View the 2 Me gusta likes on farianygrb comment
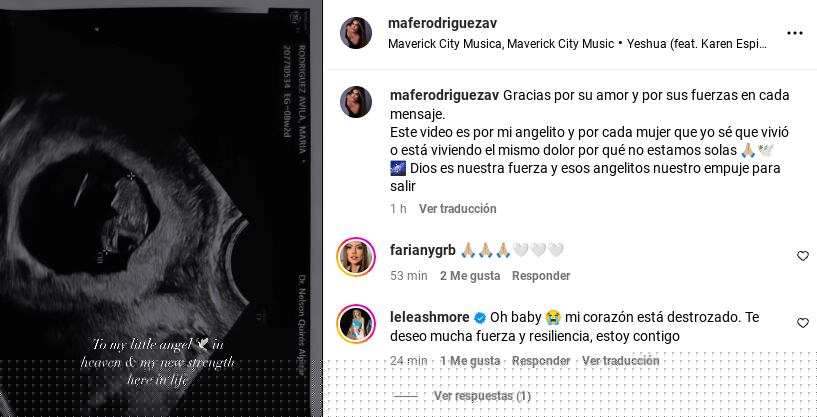The image size is (817, 417). pos(470,276)
